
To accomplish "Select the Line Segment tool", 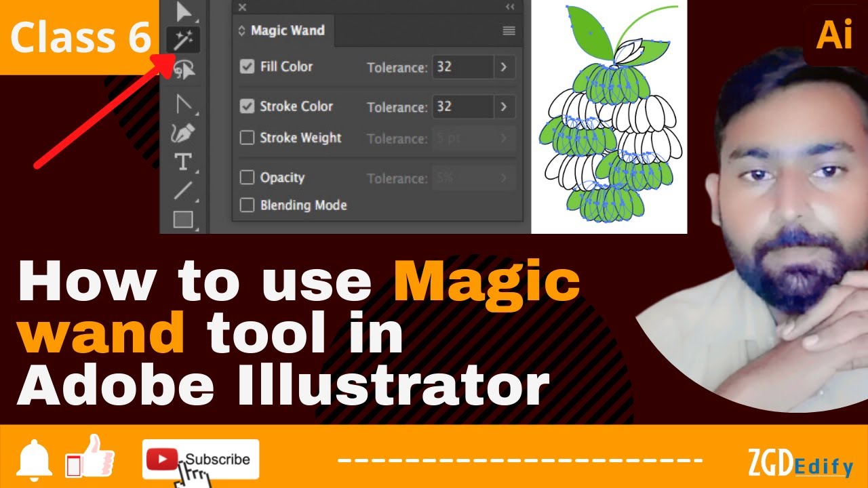I will click(x=183, y=190).
